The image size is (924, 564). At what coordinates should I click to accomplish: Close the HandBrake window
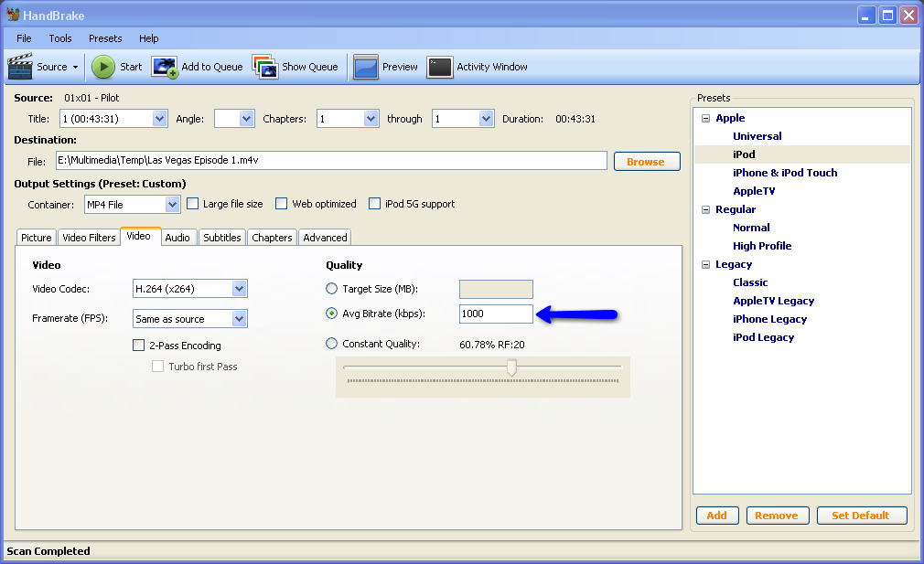[x=909, y=15]
